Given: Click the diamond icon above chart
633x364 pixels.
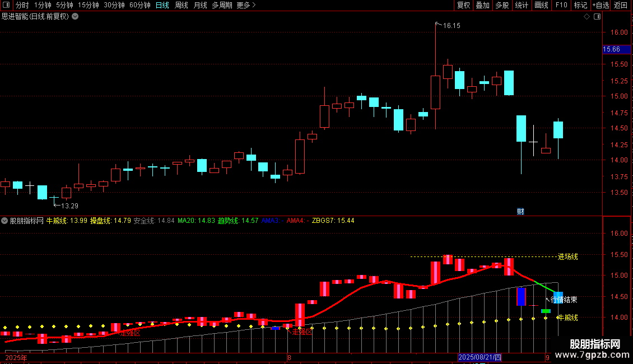Looking at the screenshot, I should point(587,17).
